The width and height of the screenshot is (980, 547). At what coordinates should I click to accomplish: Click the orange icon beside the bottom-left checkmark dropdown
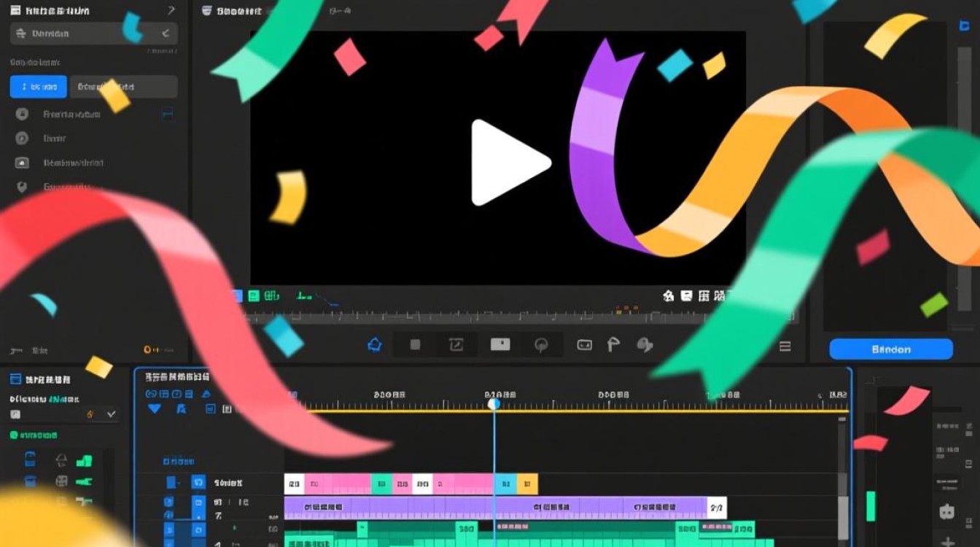coord(90,414)
